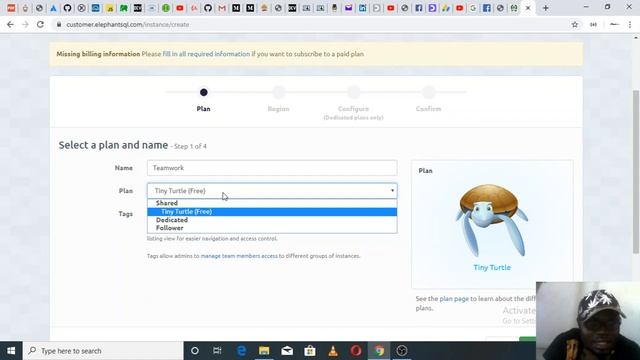Select the Plan step indicator

click(203, 93)
